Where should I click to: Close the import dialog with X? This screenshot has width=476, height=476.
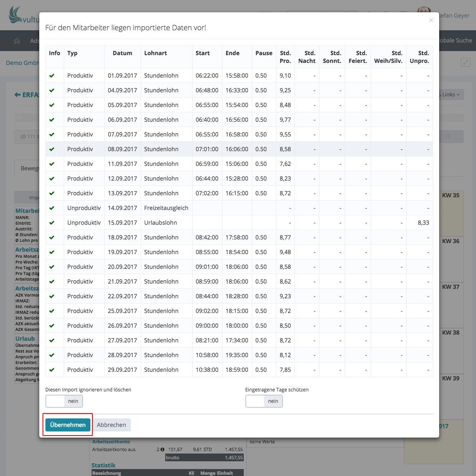pyautogui.click(x=431, y=20)
